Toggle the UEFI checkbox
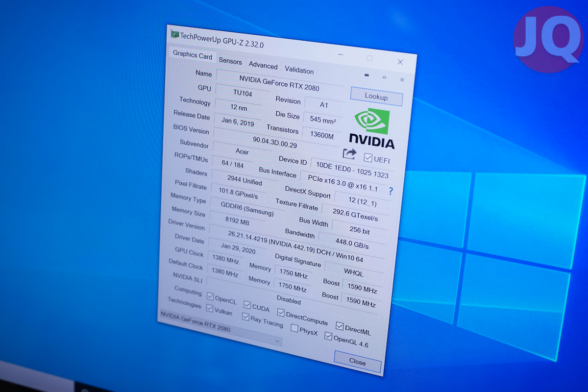The height and width of the screenshot is (392, 588). point(368,158)
